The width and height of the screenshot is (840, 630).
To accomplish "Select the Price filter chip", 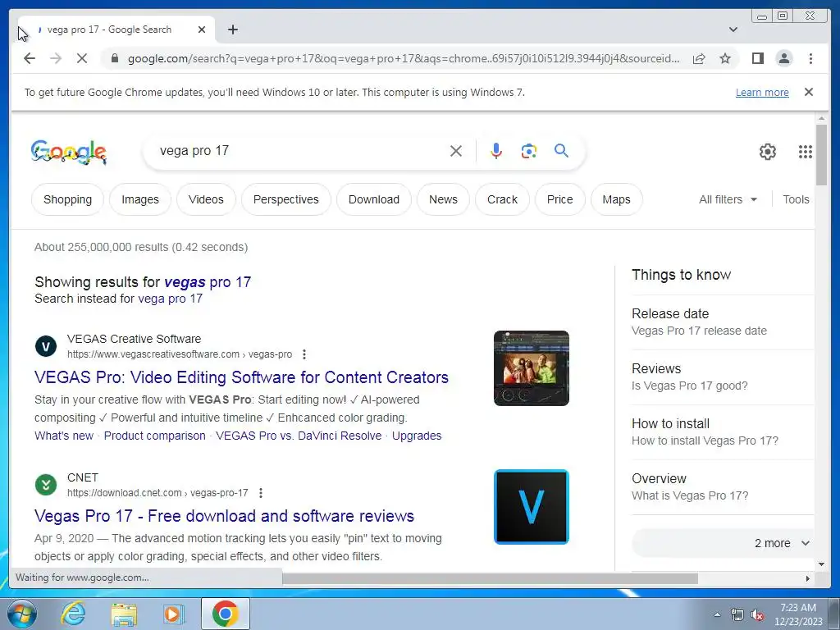I will pos(559,199).
